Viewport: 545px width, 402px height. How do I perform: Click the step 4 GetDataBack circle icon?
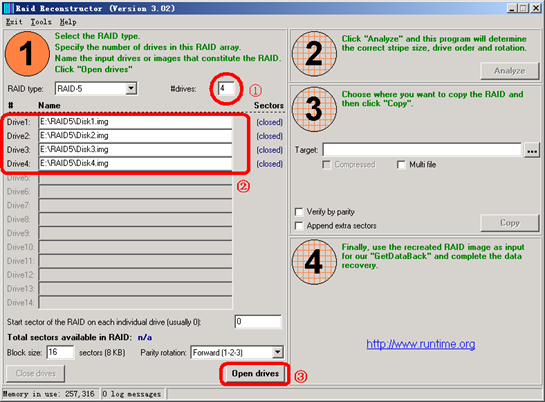pos(314,262)
